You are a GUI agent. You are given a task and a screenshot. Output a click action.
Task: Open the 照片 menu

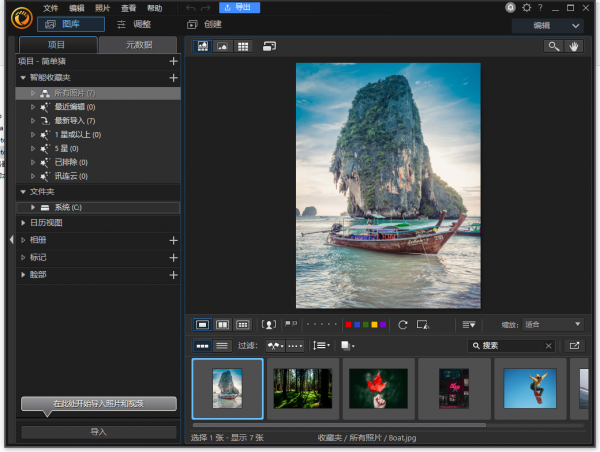103,8
